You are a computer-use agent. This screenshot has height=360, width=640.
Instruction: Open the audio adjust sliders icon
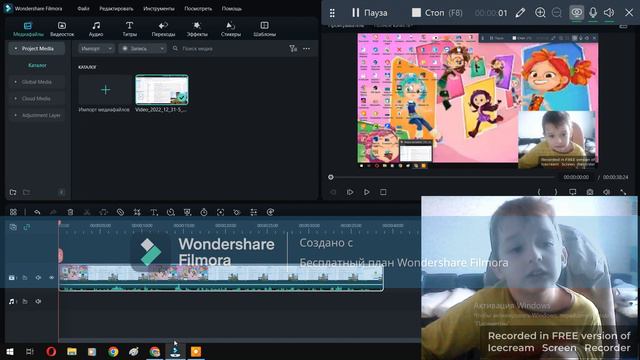point(253,212)
